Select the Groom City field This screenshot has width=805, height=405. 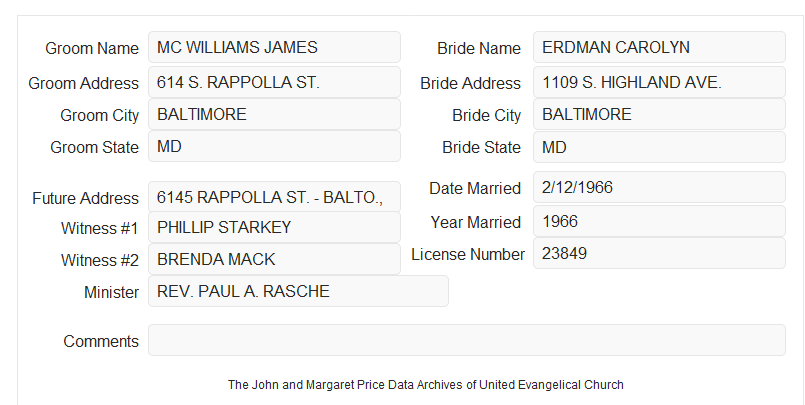(x=274, y=114)
